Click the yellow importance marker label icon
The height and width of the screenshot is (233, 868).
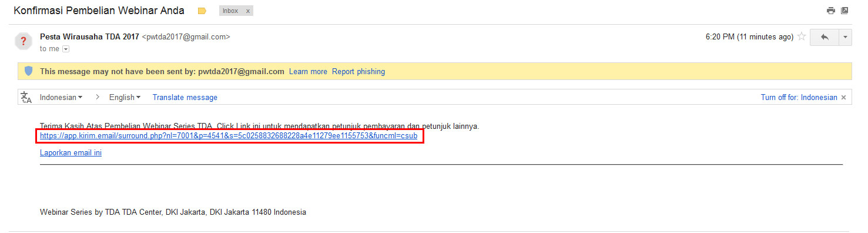click(202, 11)
